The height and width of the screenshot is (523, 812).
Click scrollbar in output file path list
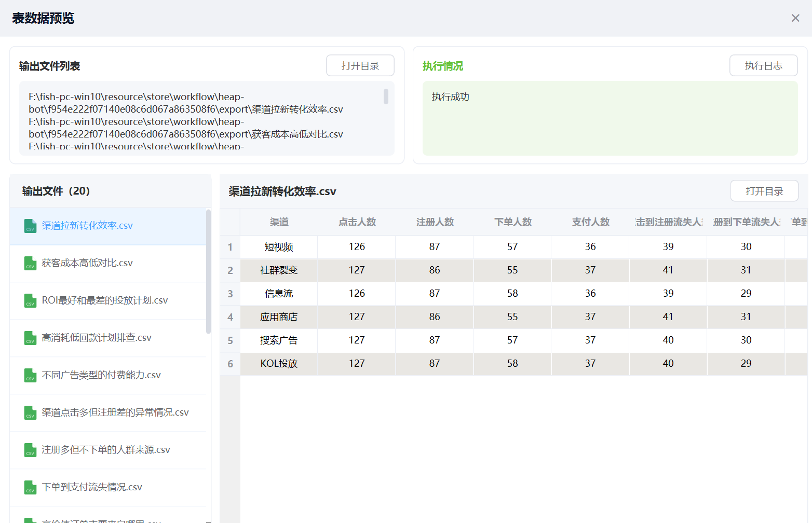coord(386,97)
